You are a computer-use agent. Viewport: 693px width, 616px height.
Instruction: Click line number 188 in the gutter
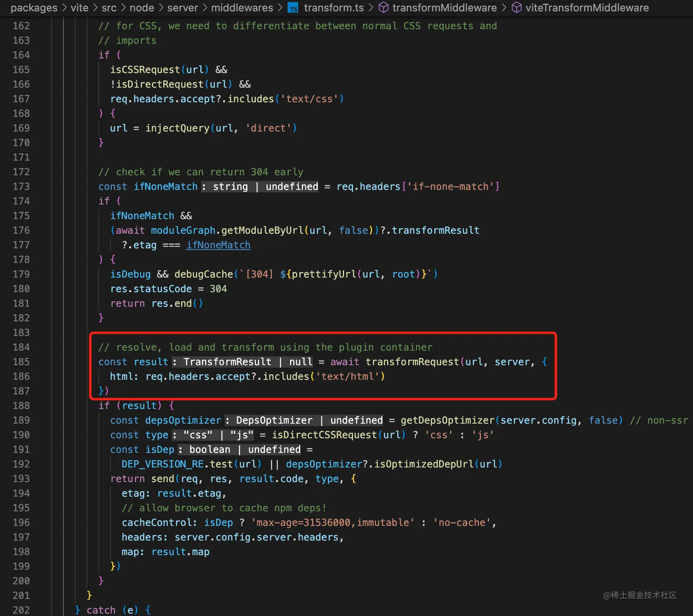pyautogui.click(x=21, y=406)
